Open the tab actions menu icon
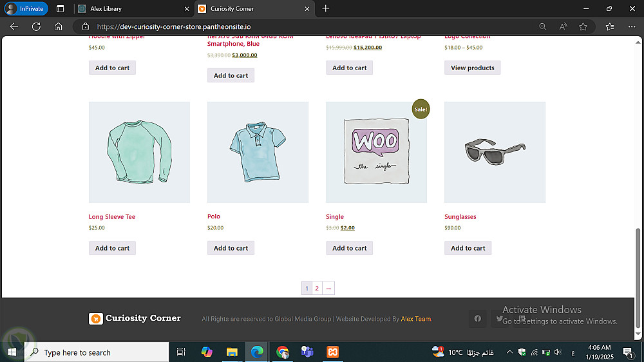 coord(60,8)
